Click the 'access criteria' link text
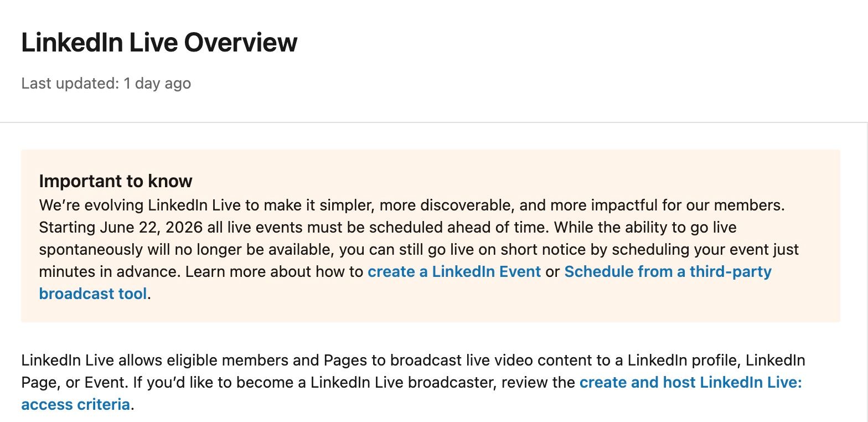The height and width of the screenshot is (422, 868). (x=75, y=405)
